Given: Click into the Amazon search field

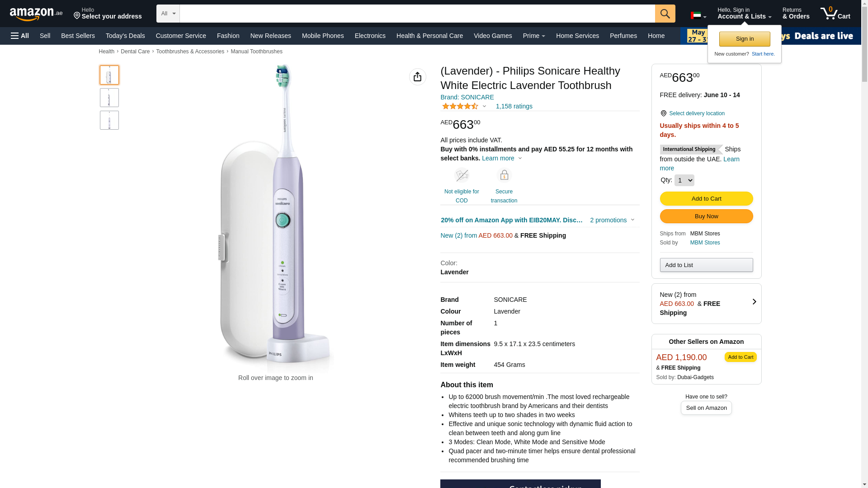Looking at the screenshot, I should coord(417,14).
